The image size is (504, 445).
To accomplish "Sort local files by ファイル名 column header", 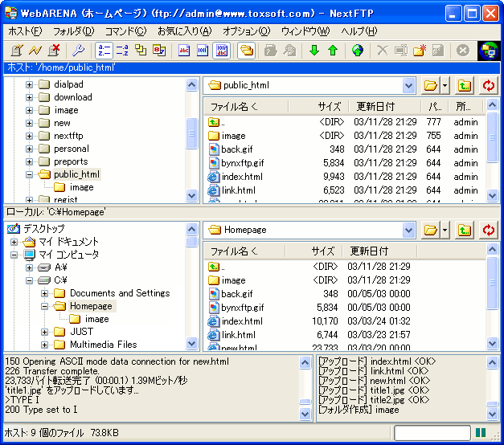I will pyautogui.click(x=244, y=251).
